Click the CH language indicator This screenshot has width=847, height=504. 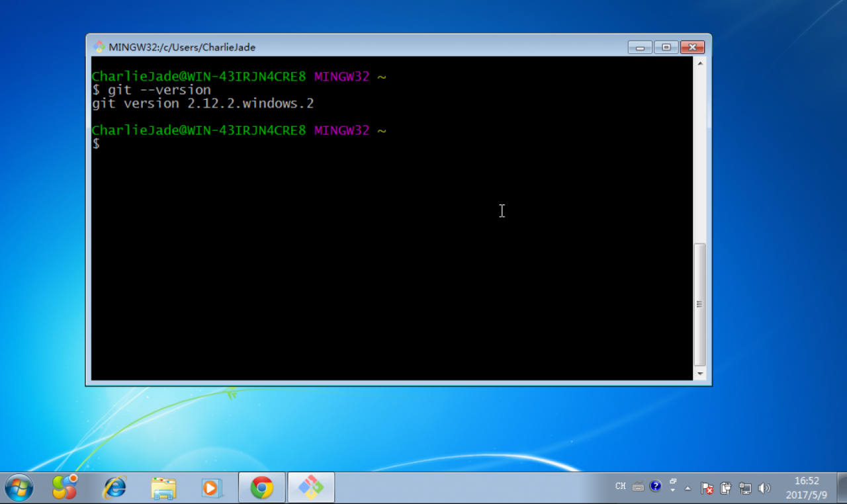tap(620, 486)
